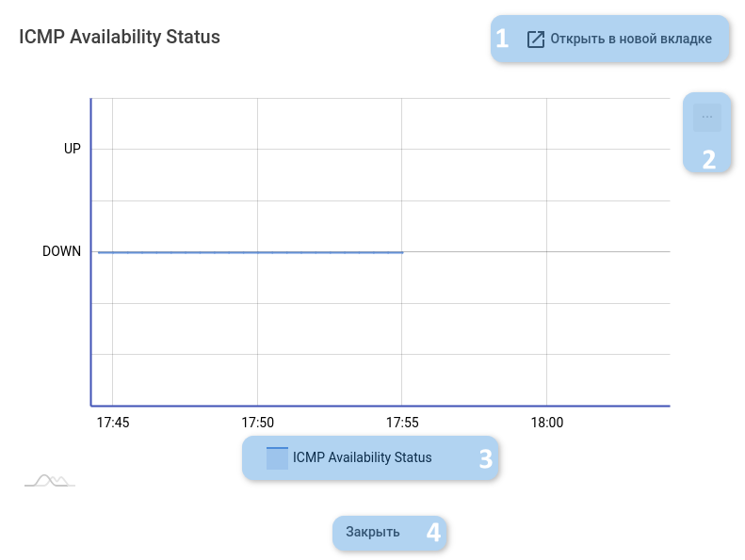The height and width of the screenshot is (560, 745).
Task: Click the Открыть в новой вкладке label
Action: click(x=631, y=40)
